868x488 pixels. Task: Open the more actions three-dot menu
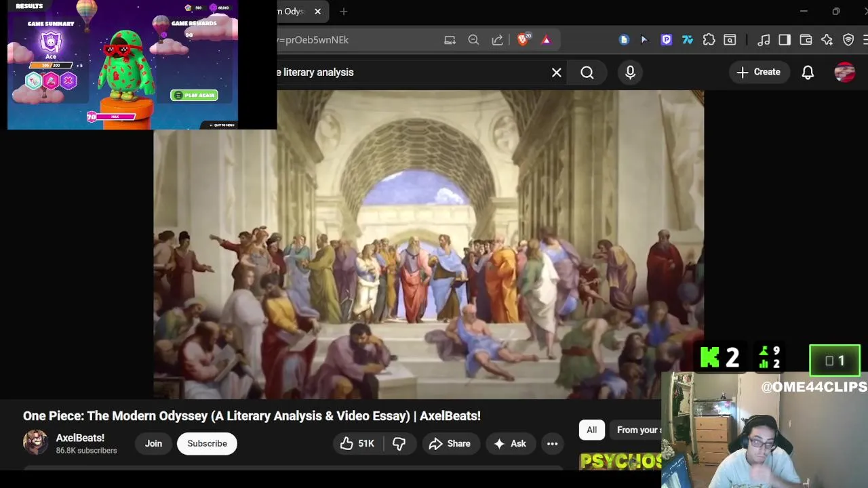tap(553, 443)
